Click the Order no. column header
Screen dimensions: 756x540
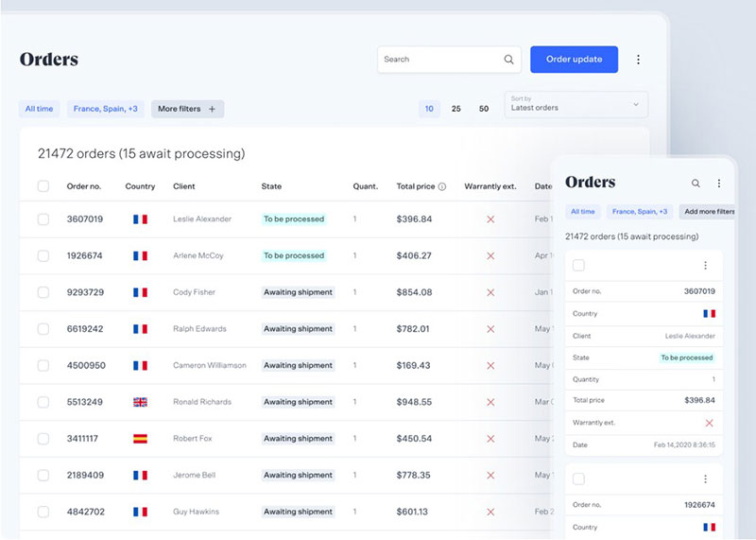(x=84, y=186)
